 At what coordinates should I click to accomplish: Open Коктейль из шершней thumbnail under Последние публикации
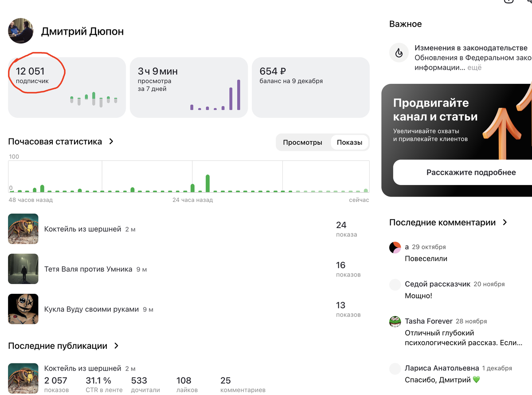(x=23, y=379)
